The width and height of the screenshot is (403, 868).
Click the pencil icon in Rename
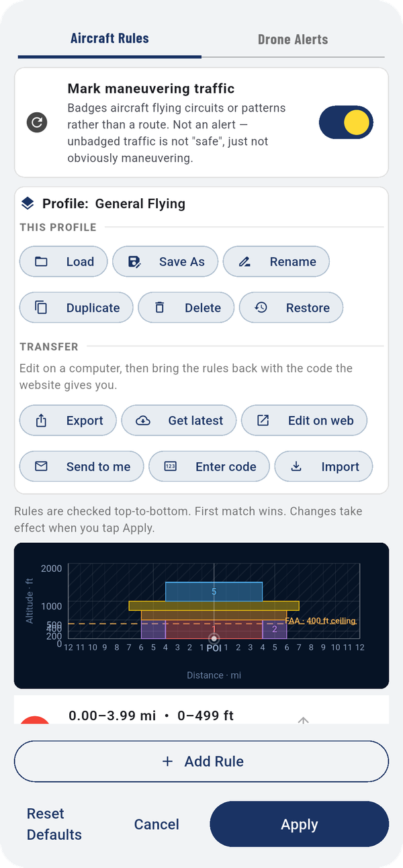pyautogui.click(x=244, y=261)
